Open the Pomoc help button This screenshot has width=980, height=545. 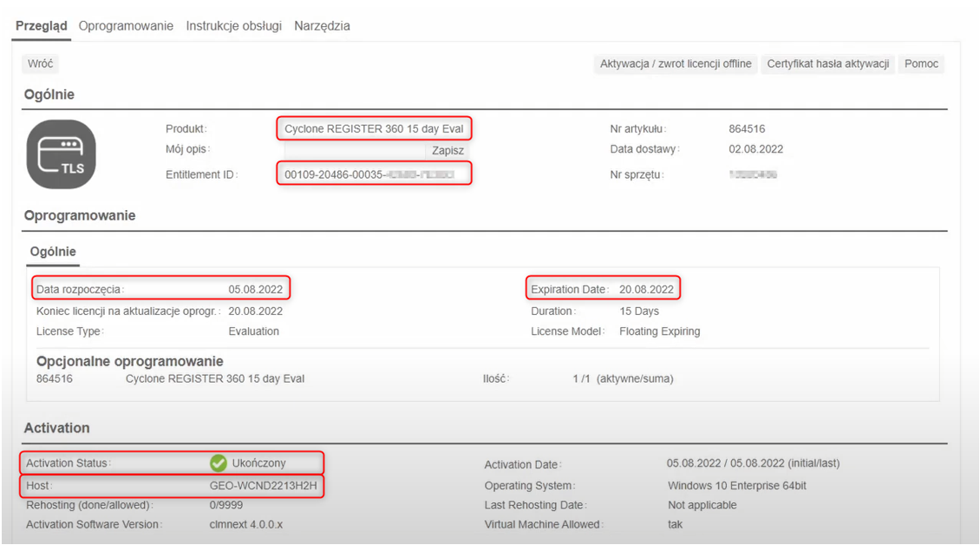coord(921,64)
